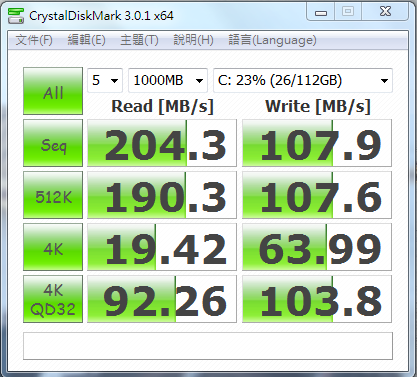This screenshot has height=377, width=417.
Task: Select the 4K write result 63.99
Action: pos(317,247)
